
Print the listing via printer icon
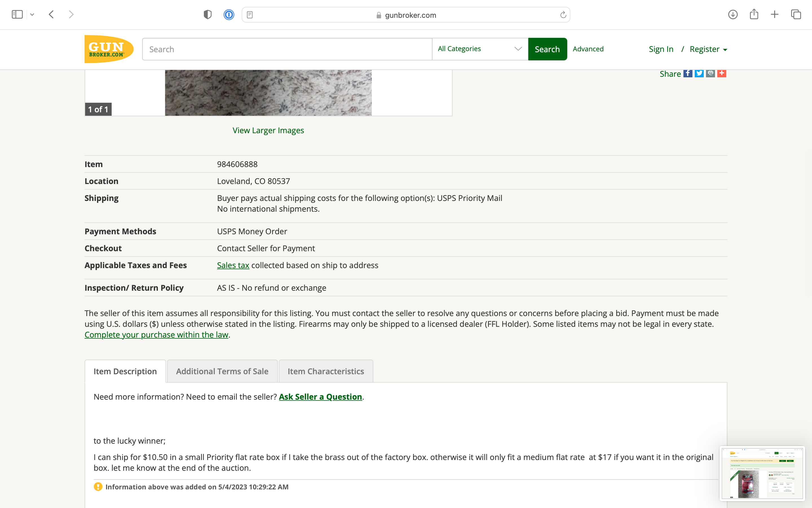710,73
